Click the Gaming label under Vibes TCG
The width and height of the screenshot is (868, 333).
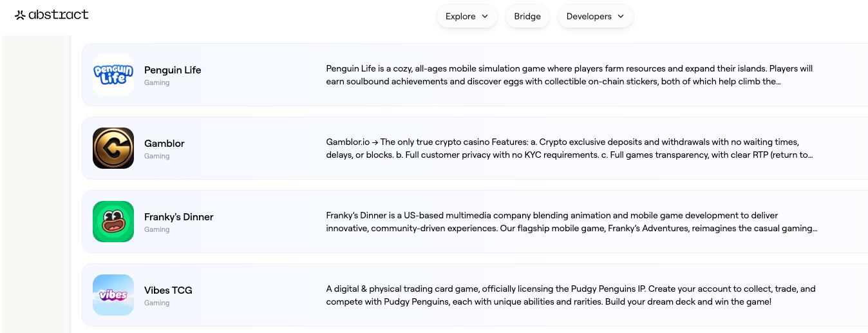(x=156, y=303)
